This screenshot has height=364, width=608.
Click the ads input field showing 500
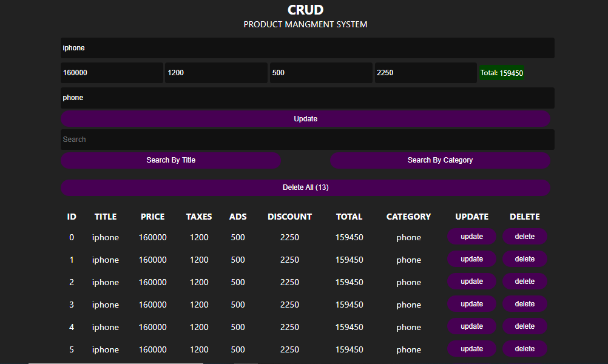321,73
